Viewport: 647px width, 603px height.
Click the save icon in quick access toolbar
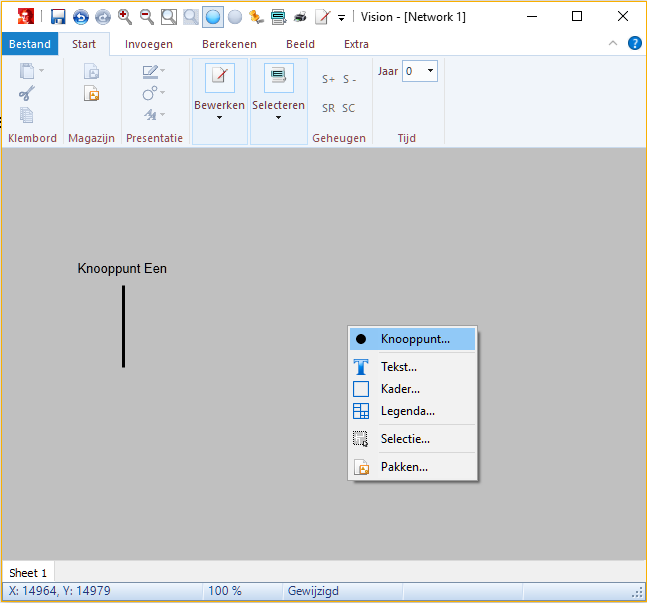tap(58, 17)
